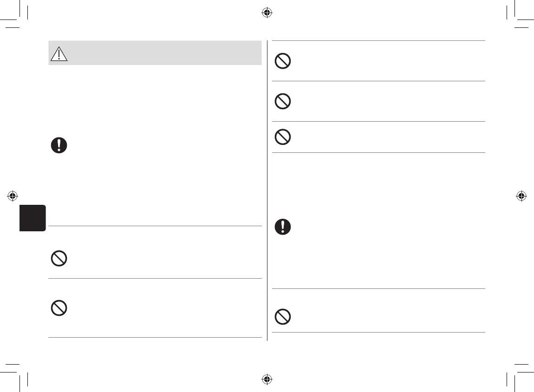Screen dimensions: 534x392
Task: Click the second prohibition icon in right column
Action: coord(283,101)
